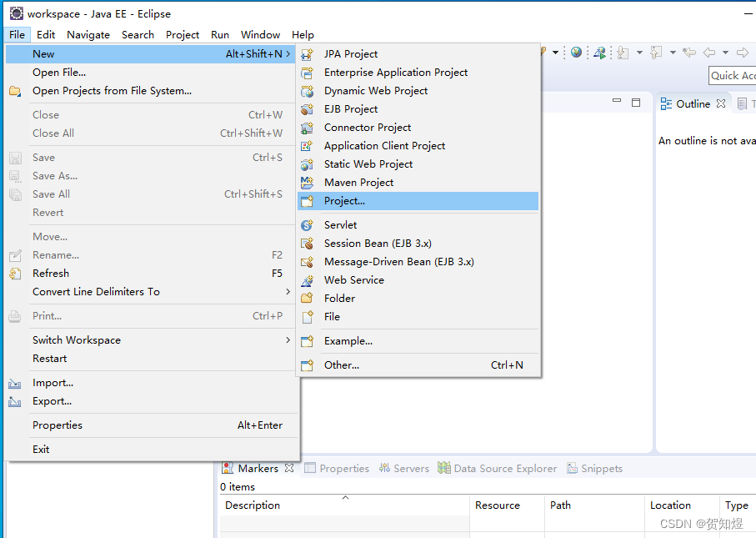The height and width of the screenshot is (538, 756).
Task: Create a Dynamic Web Project
Action: pos(418,91)
